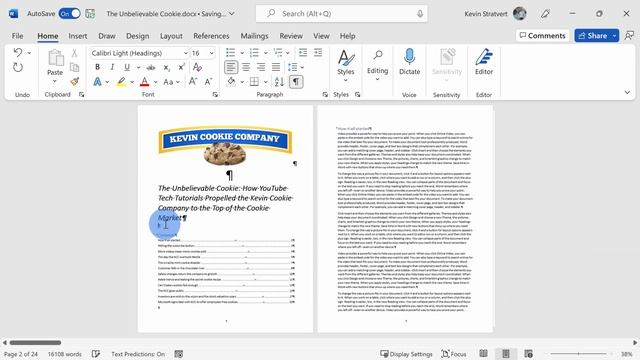
Task: Click the Cut scissors icon
Action: [74, 53]
